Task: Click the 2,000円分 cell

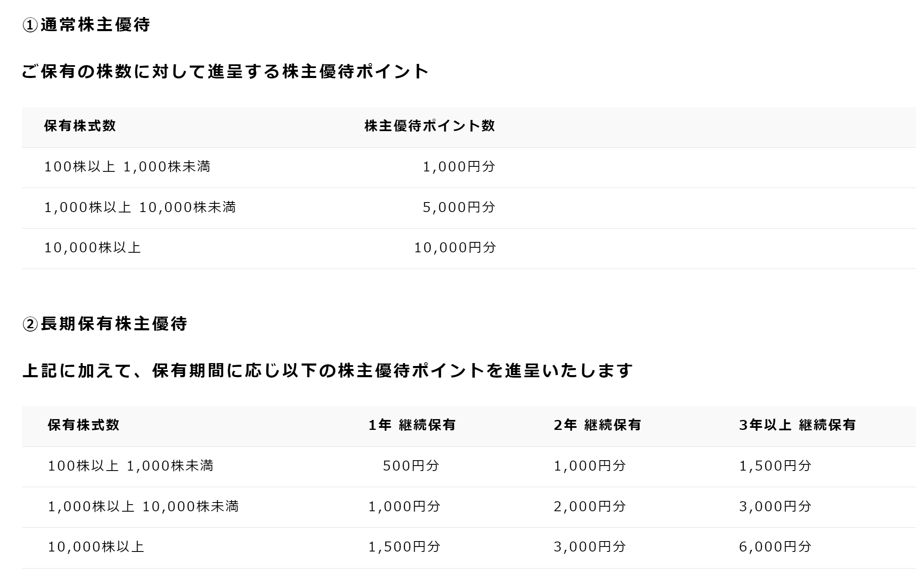Action: pyautogui.click(x=589, y=506)
